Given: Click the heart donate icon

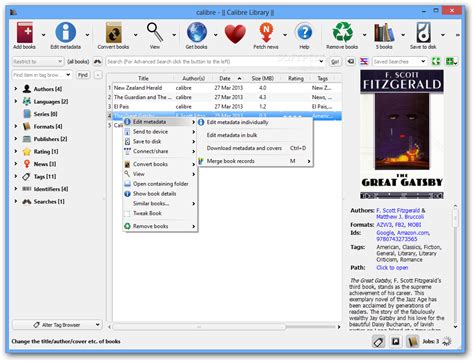Looking at the screenshot, I should pyautogui.click(x=235, y=34).
